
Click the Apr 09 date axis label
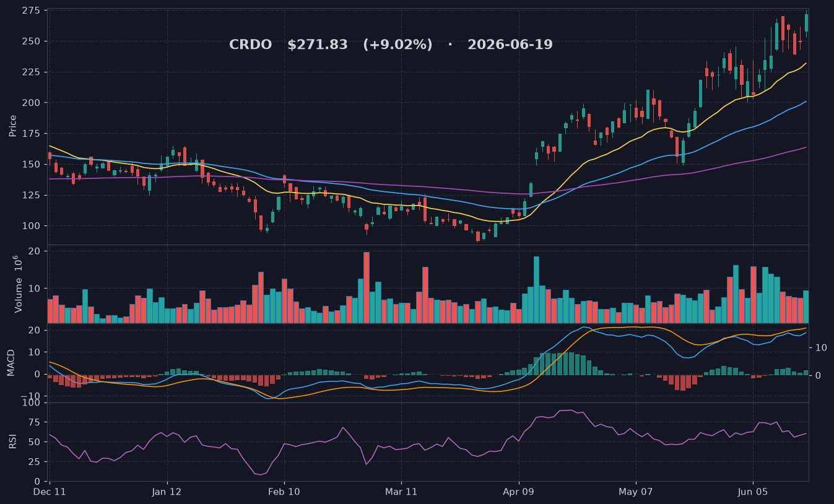tap(519, 492)
